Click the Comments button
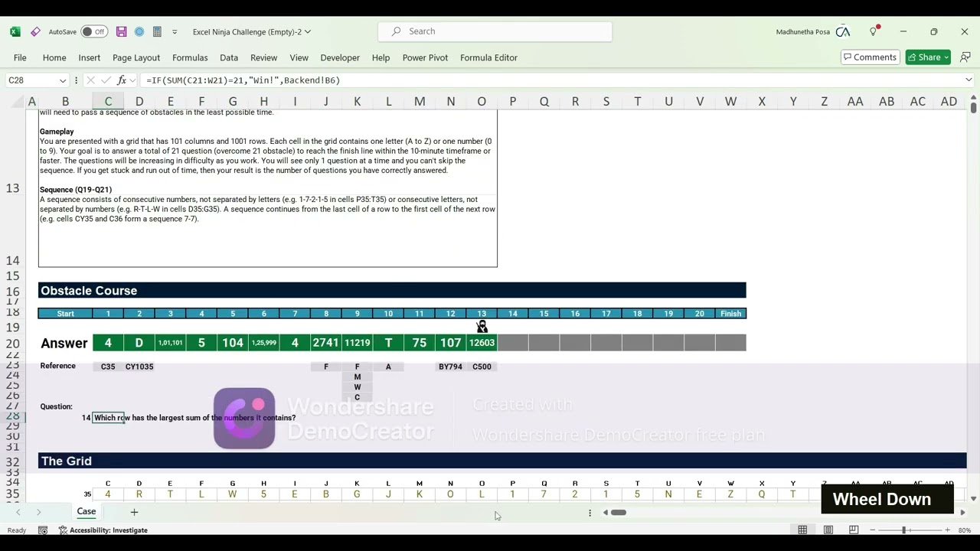The width and height of the screenshot is (980, 551). point(870,57)
